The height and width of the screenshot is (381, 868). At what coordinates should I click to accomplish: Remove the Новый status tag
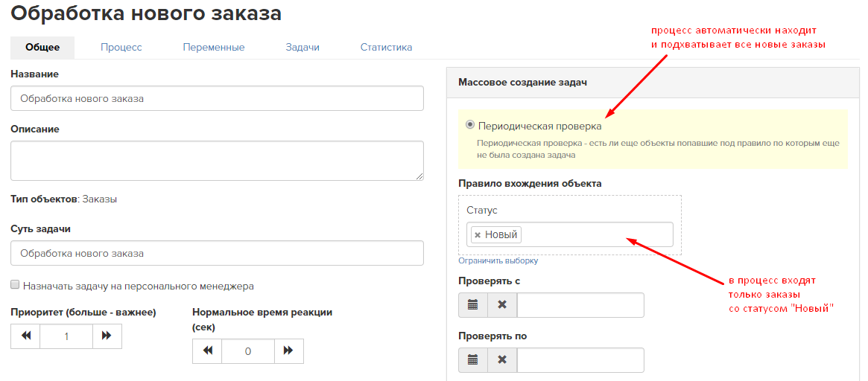(478, 235)
